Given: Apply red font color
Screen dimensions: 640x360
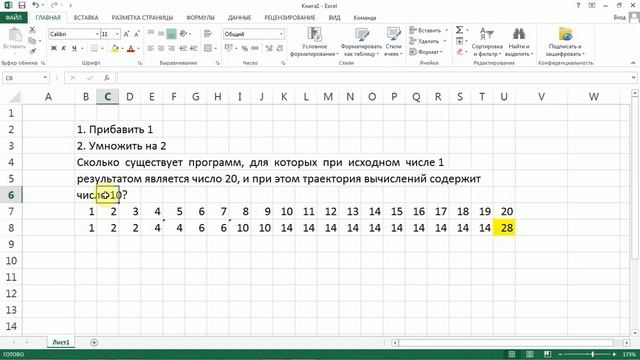Looking at the screenshot, I should tap(131, 49).
